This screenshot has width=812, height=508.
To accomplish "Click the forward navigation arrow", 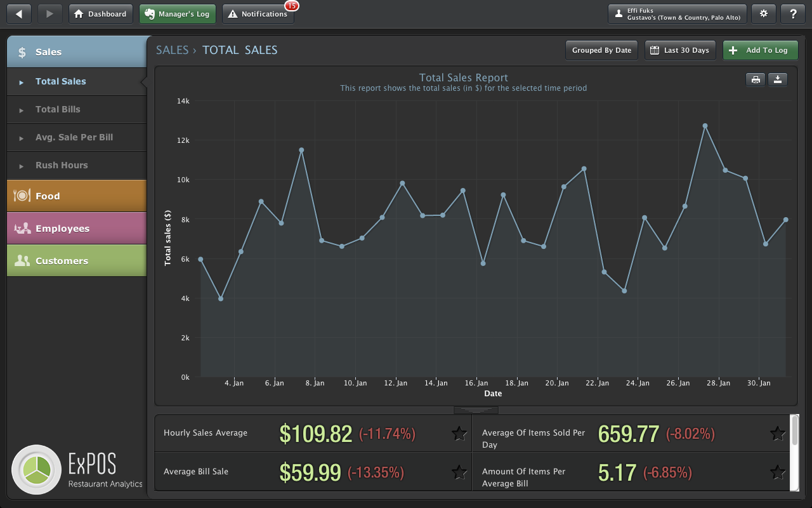I will pyautogui.click(x=50, y=14).
